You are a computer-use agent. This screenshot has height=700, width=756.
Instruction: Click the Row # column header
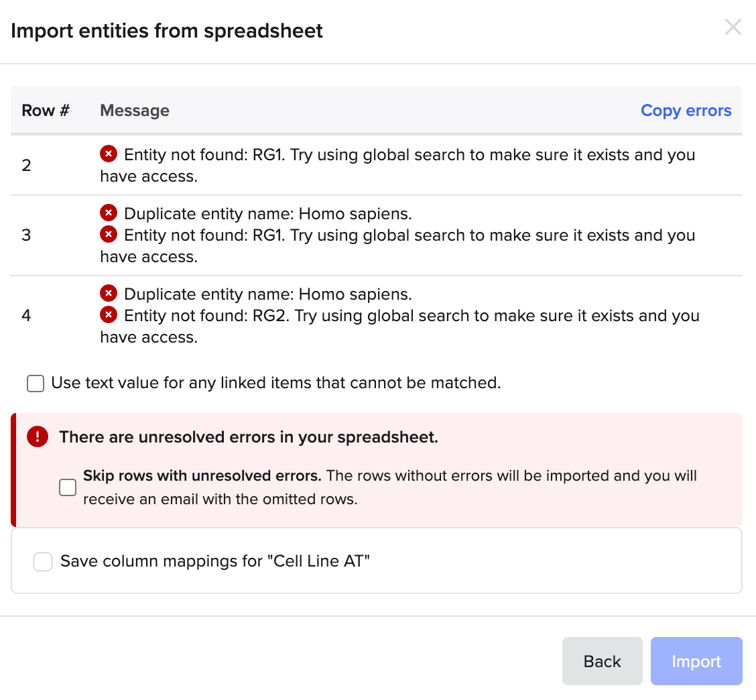[x=46, y=111]
